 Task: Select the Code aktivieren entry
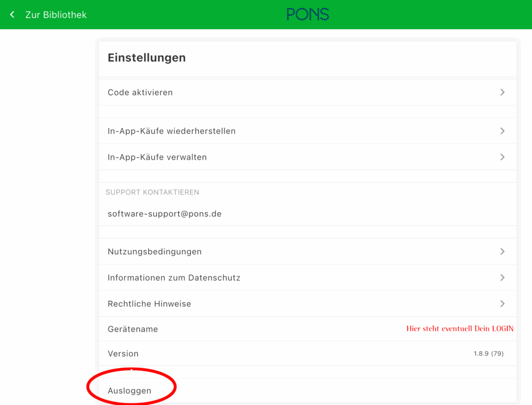(x=140, y=93)
